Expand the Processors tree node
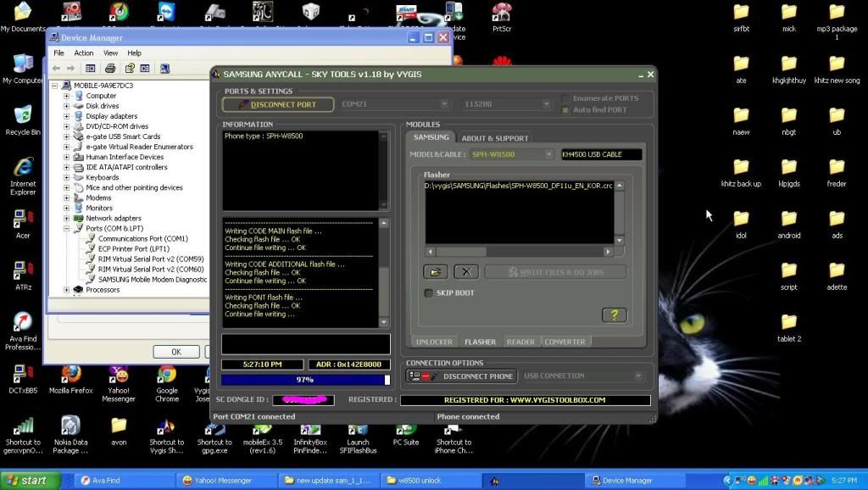Viewport: 868px width, 490px height. click(66, 290)
